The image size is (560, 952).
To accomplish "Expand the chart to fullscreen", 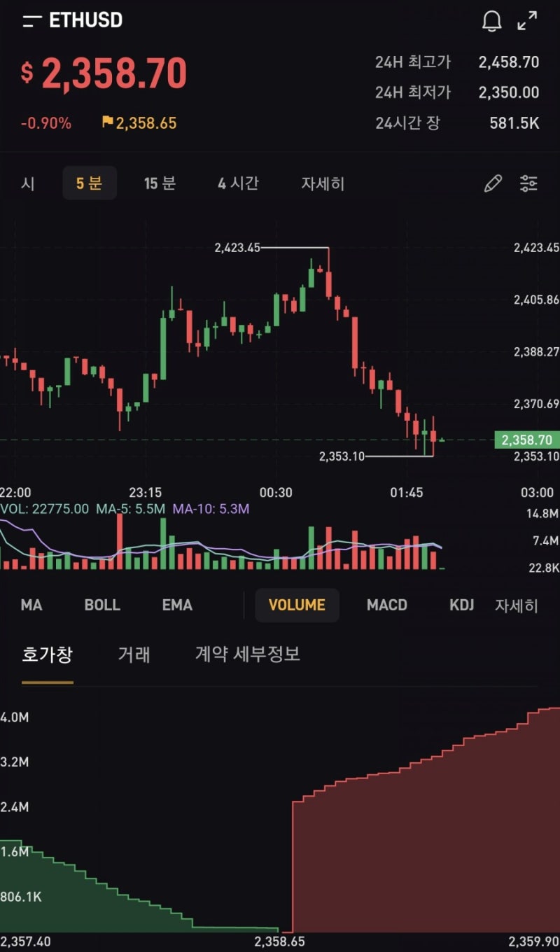I will [527, 21].
